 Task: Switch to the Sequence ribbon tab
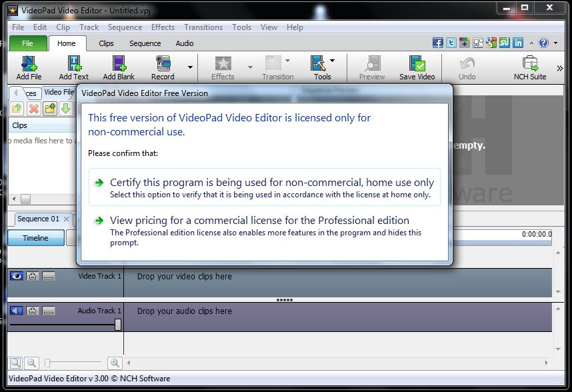(x=145, y=43)
